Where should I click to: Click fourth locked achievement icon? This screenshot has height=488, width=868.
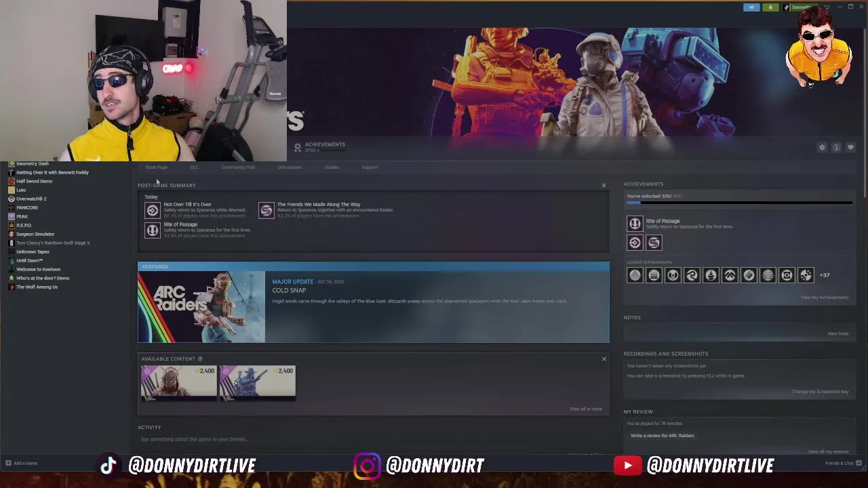(692, 275)
